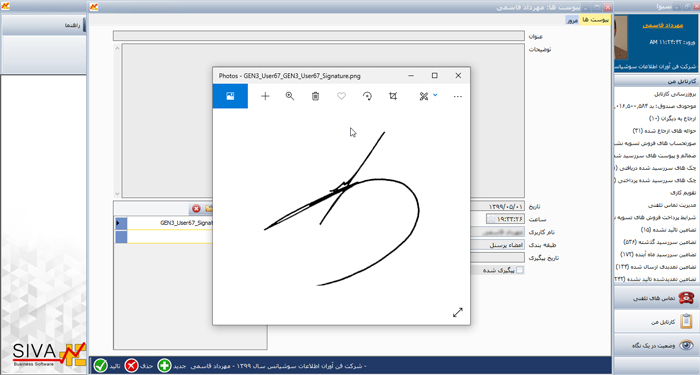This screenshot has width=700, height=375.
Task: Open the edit & create dropdown in Photos
Action: (x=428, y=96)
